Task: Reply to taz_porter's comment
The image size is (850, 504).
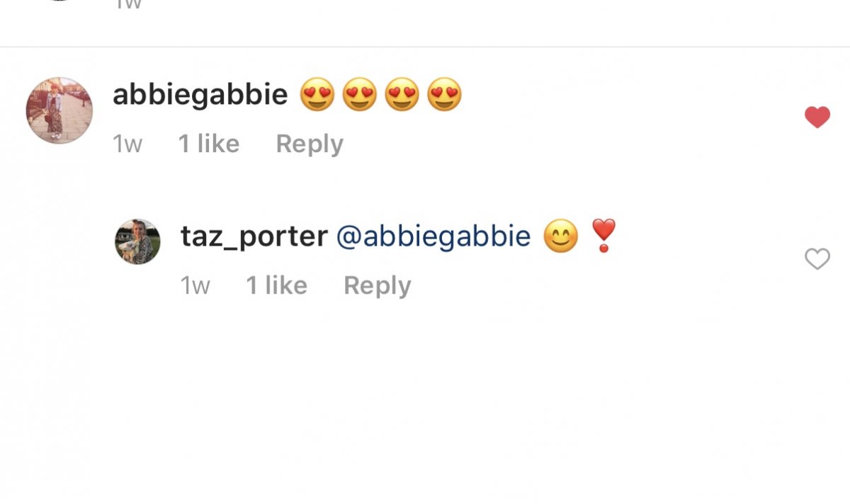Action: (x=377, y=286)
